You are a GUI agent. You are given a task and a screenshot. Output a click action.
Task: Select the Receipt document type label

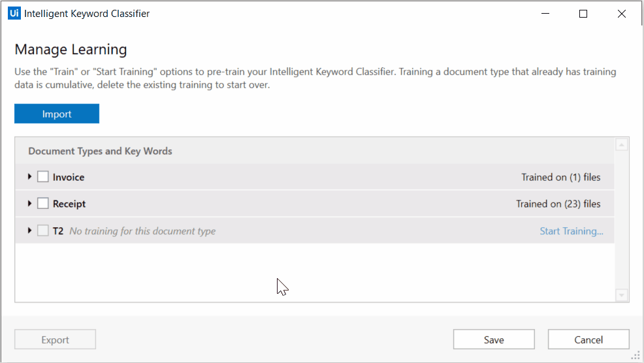click(x=69, y=204)
